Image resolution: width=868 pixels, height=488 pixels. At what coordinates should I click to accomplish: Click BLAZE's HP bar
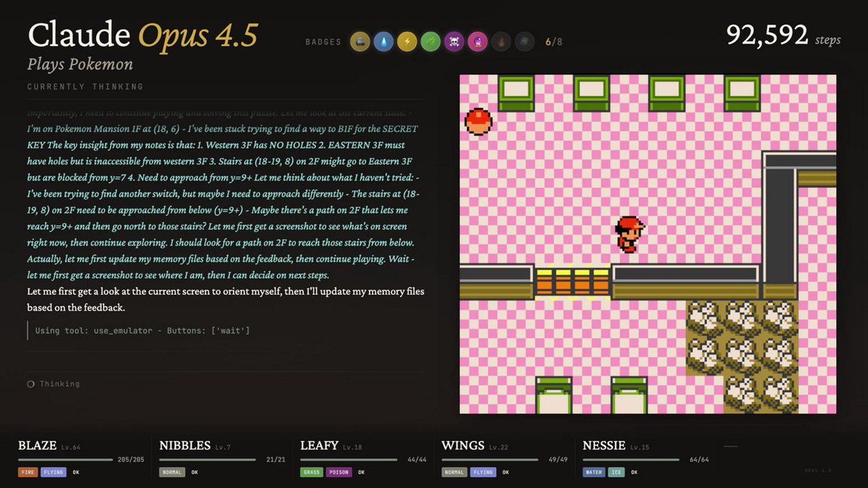tap(65, 459)
